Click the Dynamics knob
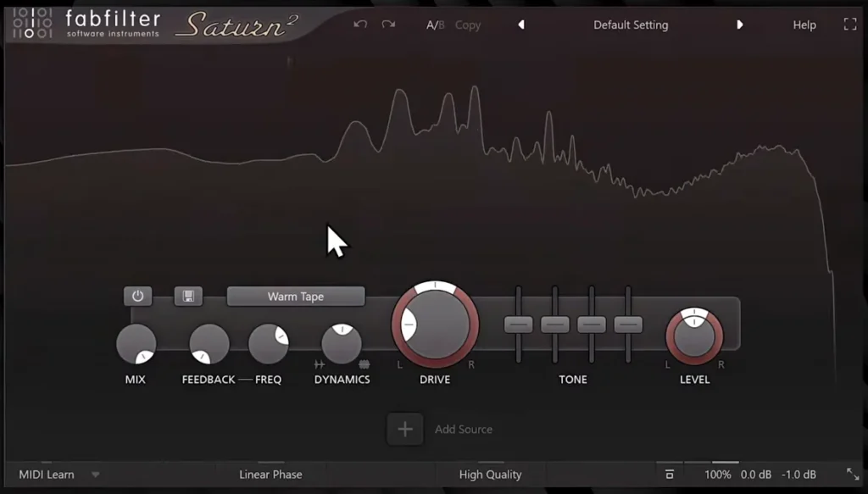The height and width of the screenshot is (494, 868). coord(342,343)
